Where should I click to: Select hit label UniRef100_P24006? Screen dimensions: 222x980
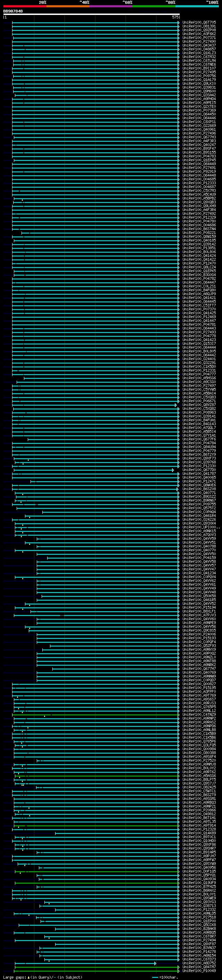pyautogui.click(x=199, y=634)
